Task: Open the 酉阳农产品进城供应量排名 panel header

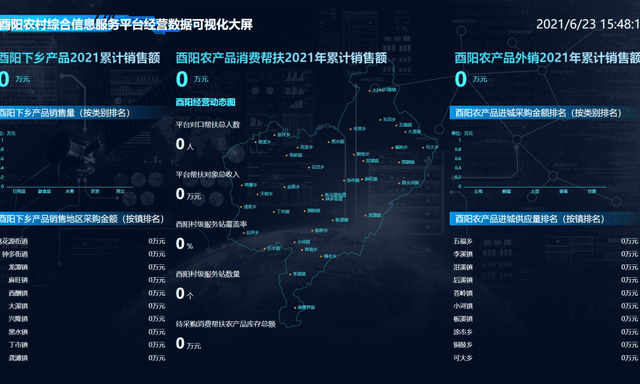Action: [x=544, y=219]
